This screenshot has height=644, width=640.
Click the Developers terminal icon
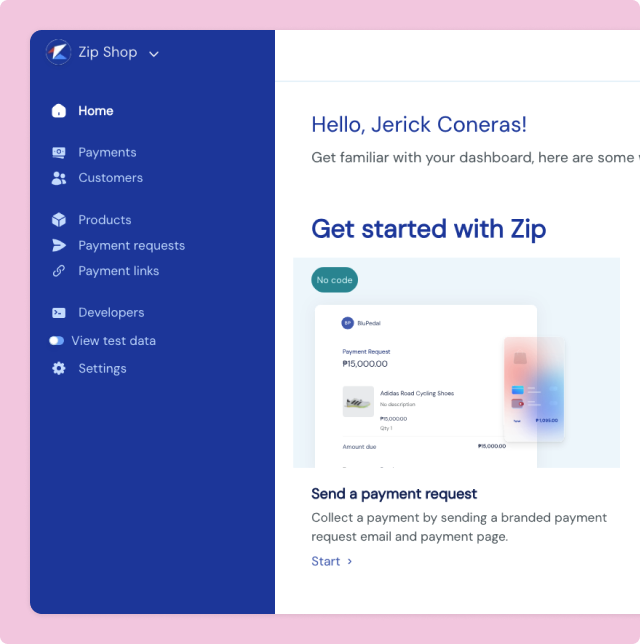59,313
